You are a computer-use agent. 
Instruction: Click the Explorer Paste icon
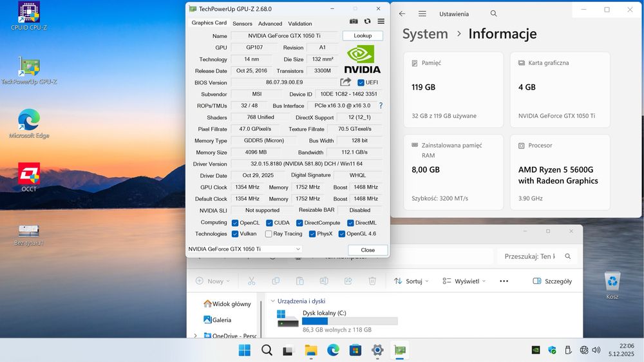[x=300, y=281]
